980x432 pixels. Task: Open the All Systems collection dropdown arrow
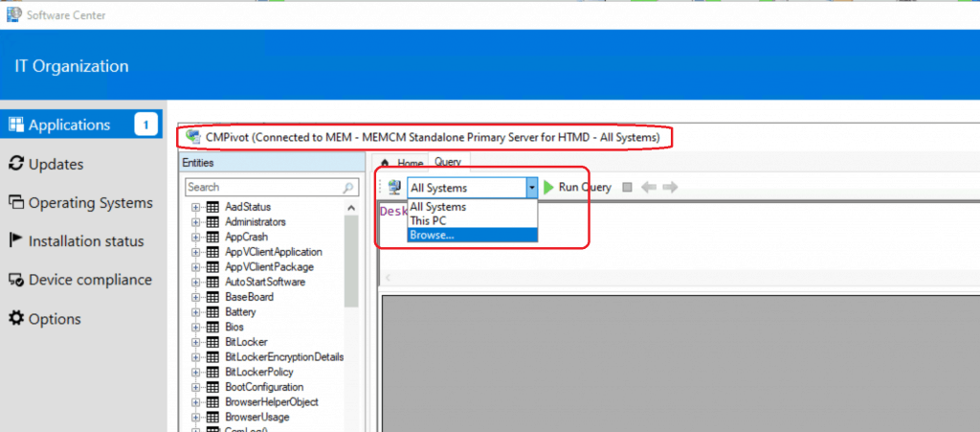532,187
